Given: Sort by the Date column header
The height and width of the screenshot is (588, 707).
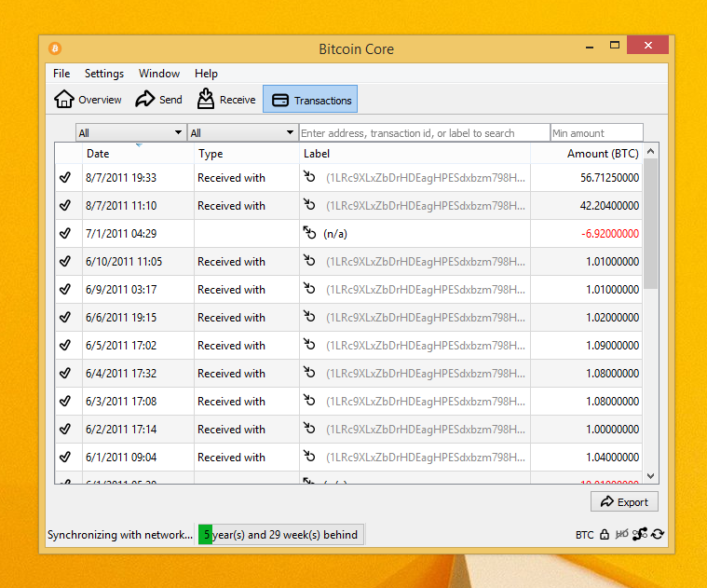Looking at the screenshot, I should pyautogui.click(x=138, y=154).
